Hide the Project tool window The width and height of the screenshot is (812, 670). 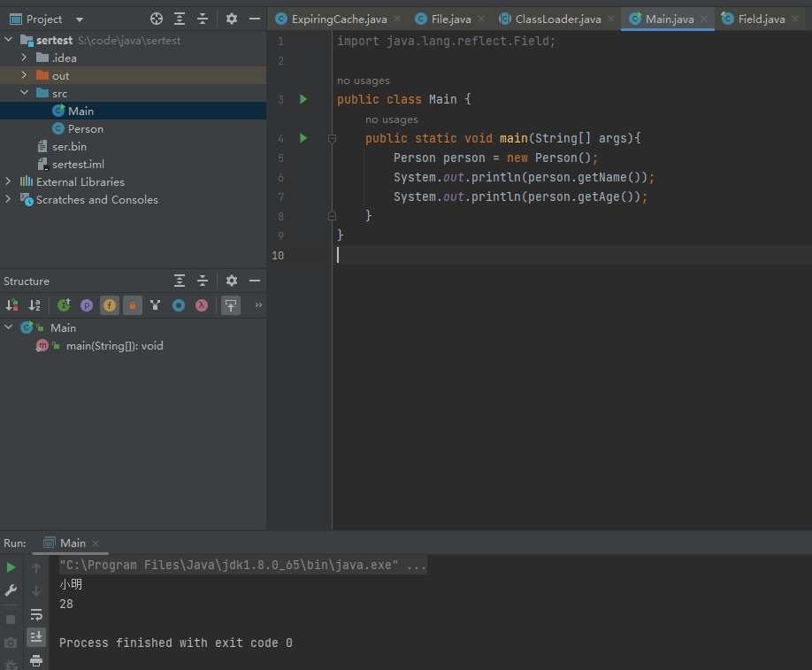click(254, 19)
